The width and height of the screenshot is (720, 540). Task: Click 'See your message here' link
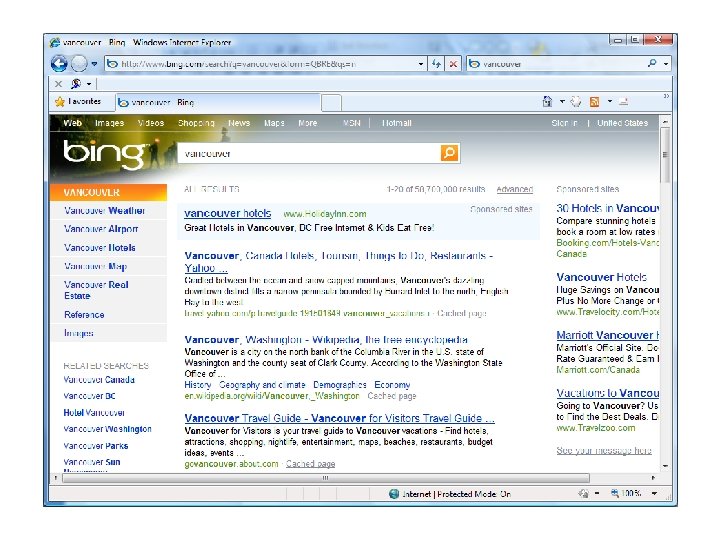point(604,450)
